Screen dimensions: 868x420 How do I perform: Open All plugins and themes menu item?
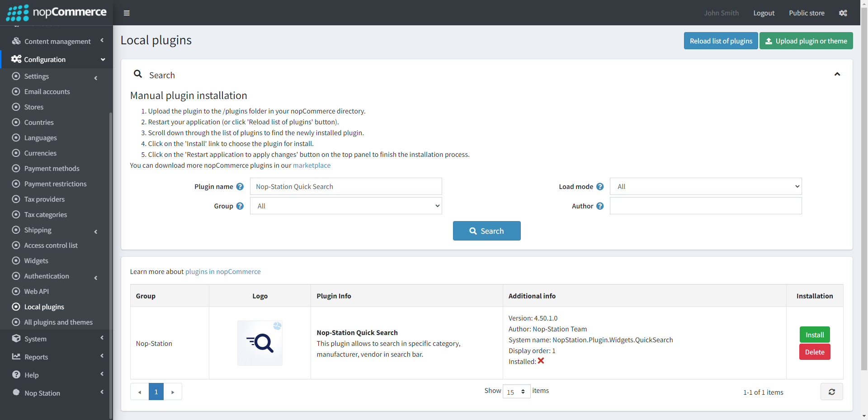point(58,322)
